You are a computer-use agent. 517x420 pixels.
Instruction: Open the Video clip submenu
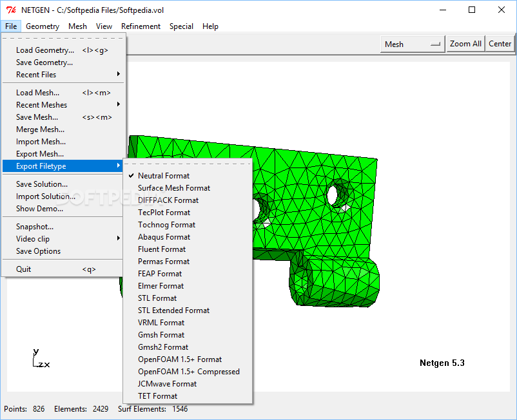click(63, 238)
